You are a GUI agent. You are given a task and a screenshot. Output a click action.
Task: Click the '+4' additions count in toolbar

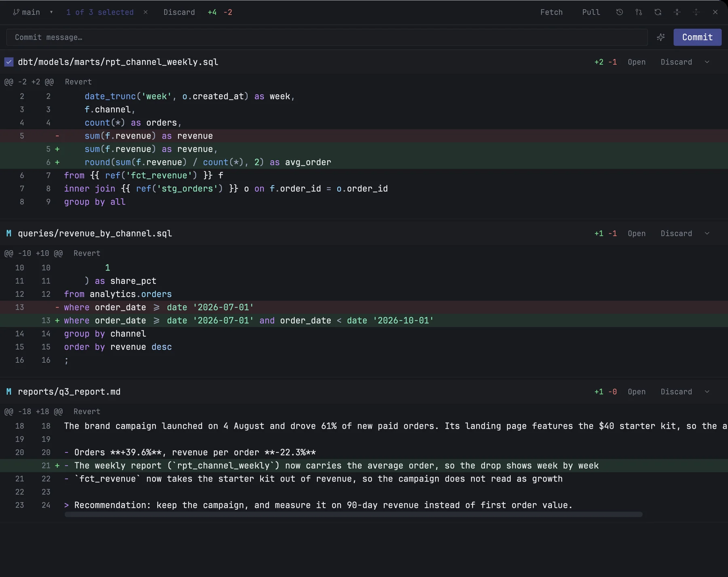[212, 12]
